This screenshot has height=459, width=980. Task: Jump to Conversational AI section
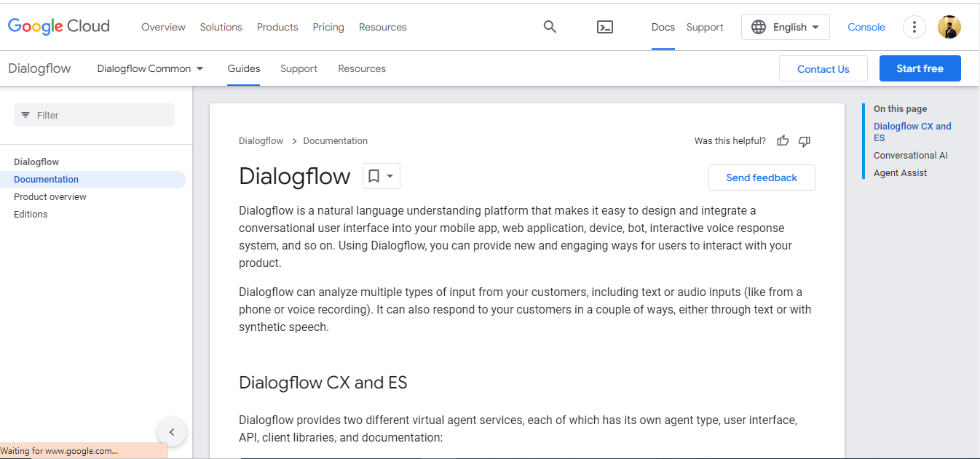pyautogui.click(x=911, y=156)
